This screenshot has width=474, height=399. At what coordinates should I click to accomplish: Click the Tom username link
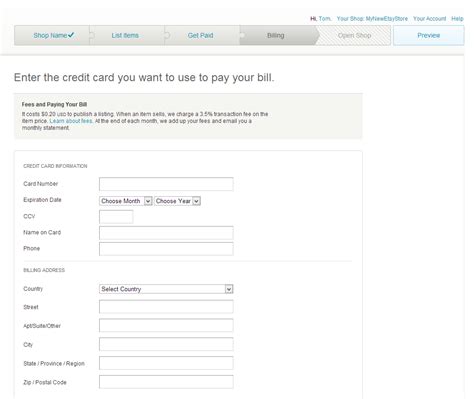pyautogui.click(x=325, y=19)
